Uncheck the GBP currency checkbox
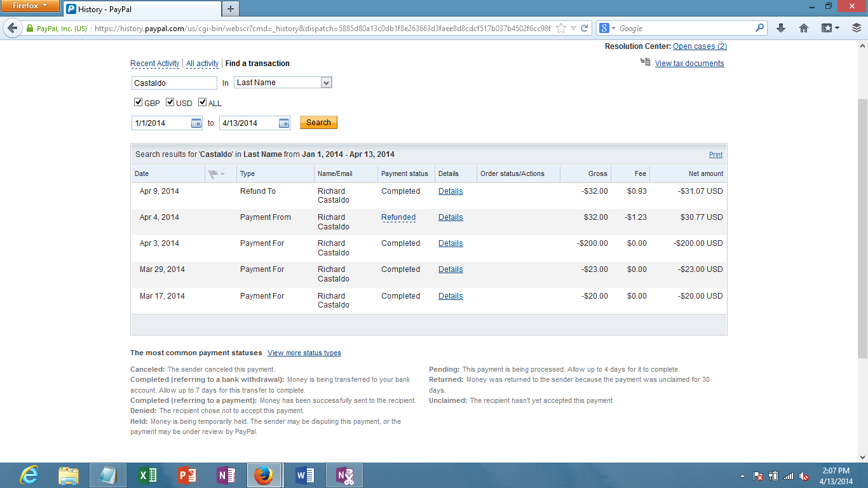This screenshot has height=488, width=868. coord(138,102)
